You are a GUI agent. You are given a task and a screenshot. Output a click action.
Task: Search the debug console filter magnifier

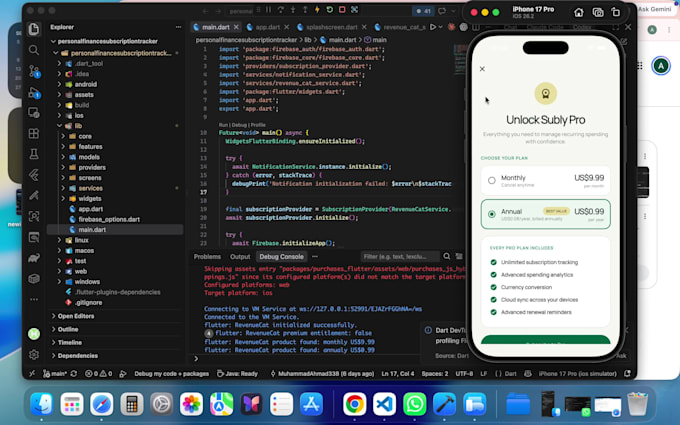point(447,256)
